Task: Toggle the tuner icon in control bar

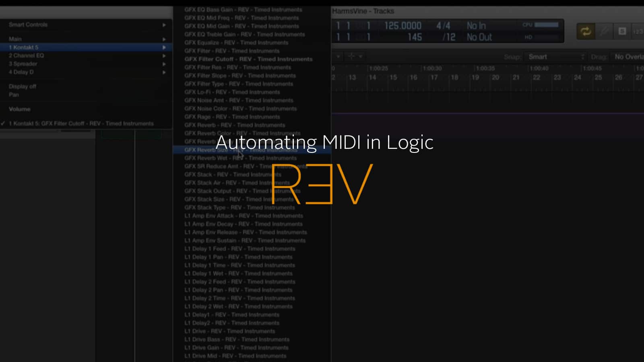Action: coord(604,31)
